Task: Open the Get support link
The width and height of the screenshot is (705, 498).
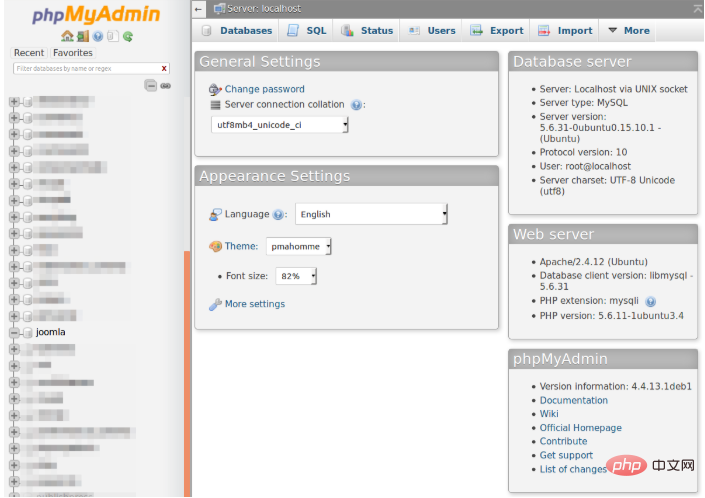Action: coord(566,455)
